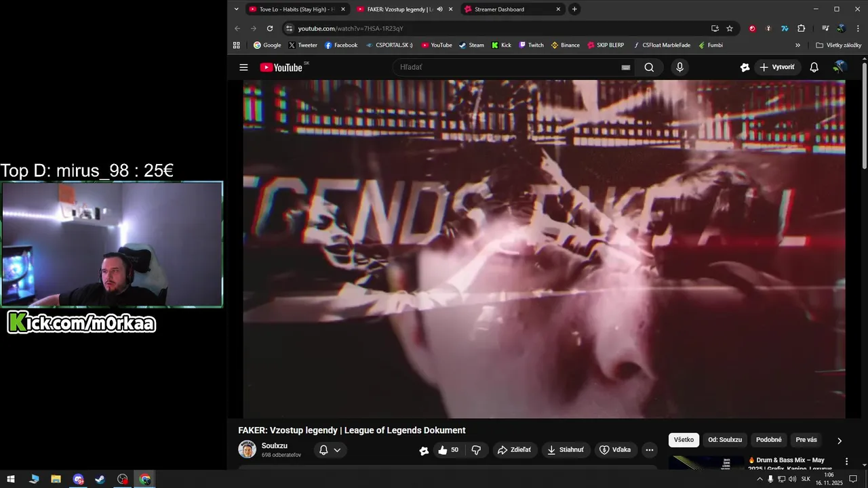Select the Všetko filter chip
The image size is (868, 488).
(684, 440)
